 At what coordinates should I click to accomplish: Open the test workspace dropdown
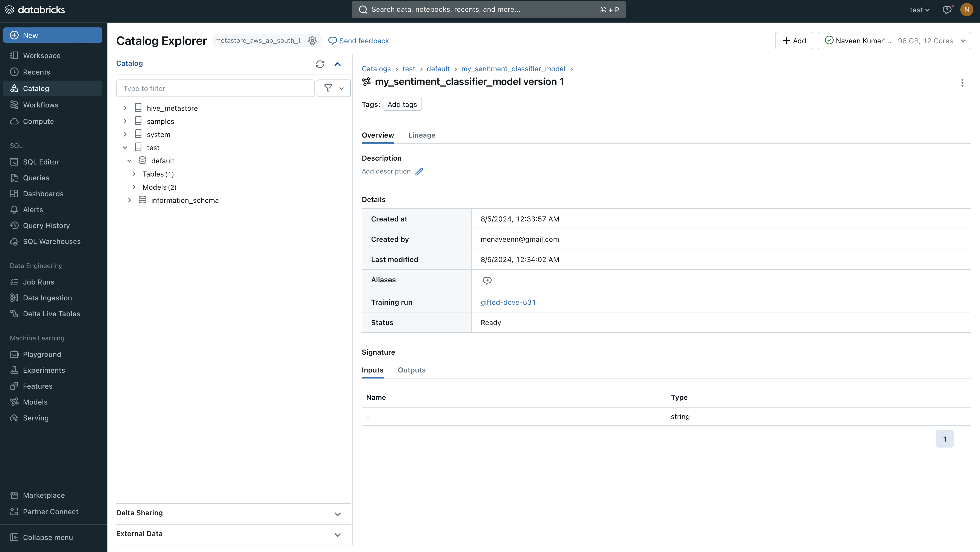point(919,10)
